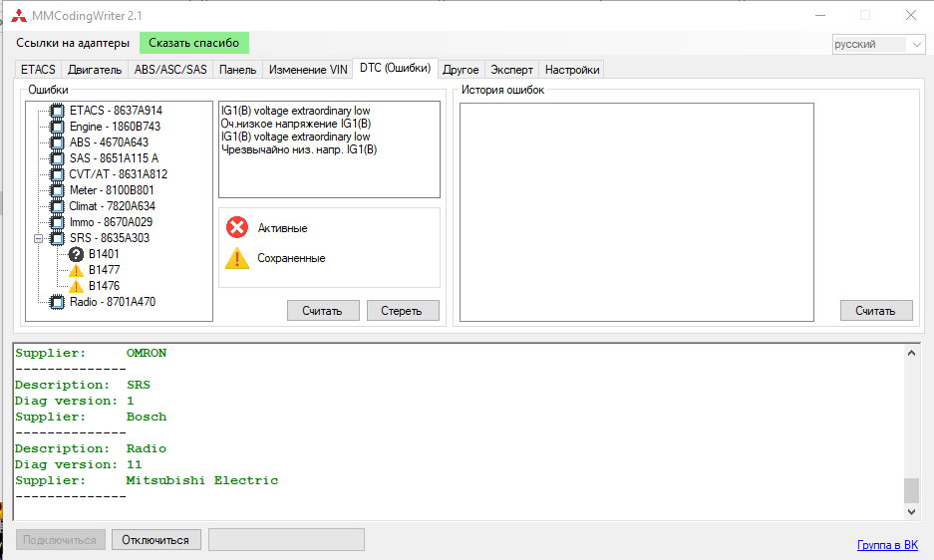Click the log scrollbar up arrow

911,352
